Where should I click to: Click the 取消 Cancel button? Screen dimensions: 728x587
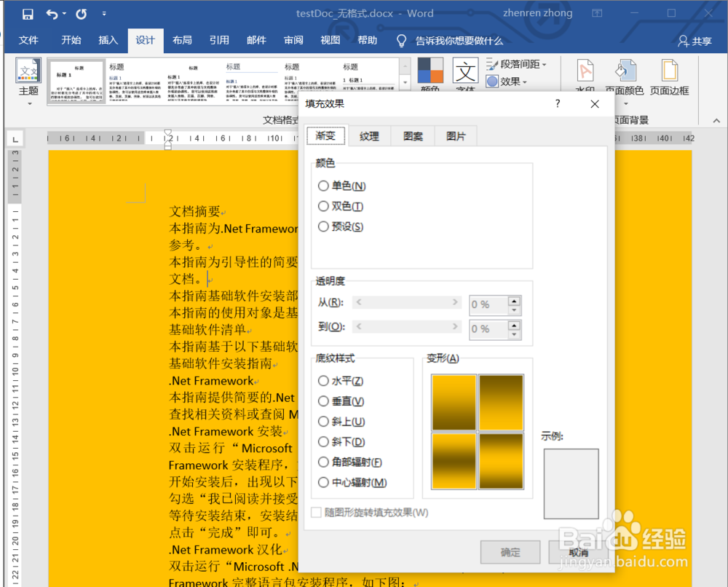[578, 552]
